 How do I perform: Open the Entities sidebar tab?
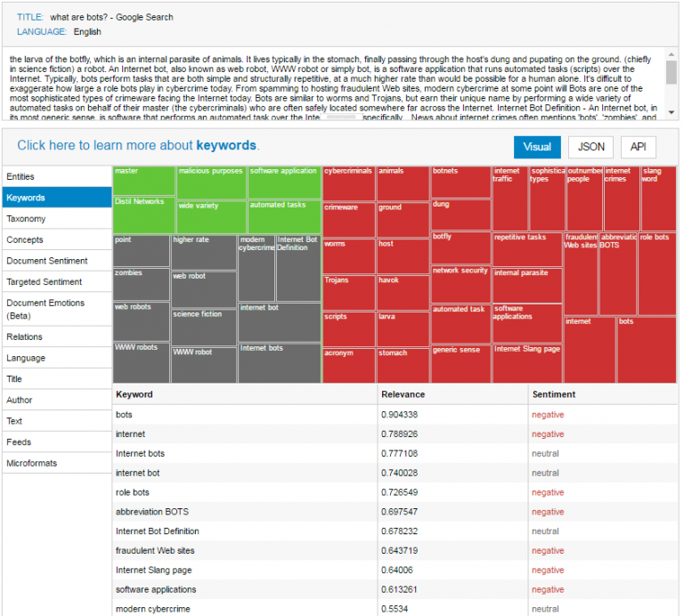coord(57,177)
